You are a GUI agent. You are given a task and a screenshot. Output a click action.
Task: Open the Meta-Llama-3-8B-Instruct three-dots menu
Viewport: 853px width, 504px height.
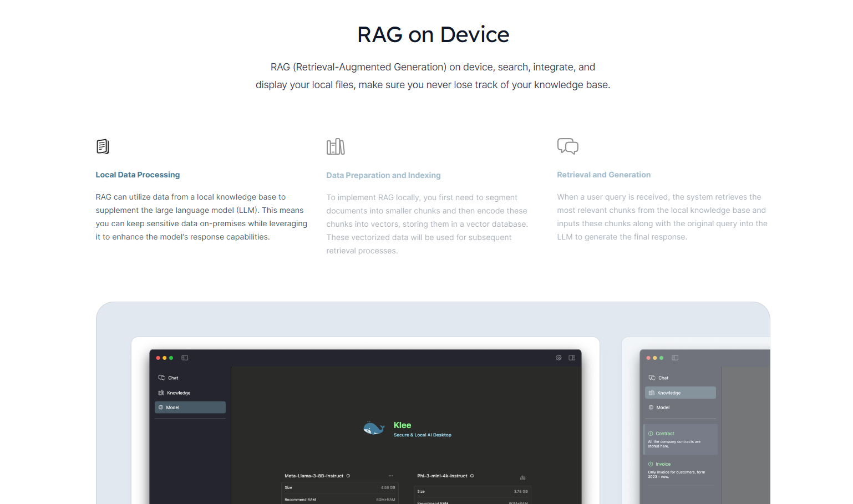[390, 476]
